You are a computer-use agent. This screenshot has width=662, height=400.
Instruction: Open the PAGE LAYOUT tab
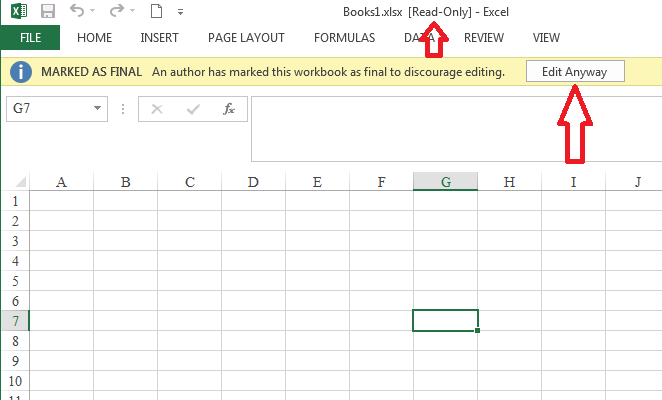(246, 38)
